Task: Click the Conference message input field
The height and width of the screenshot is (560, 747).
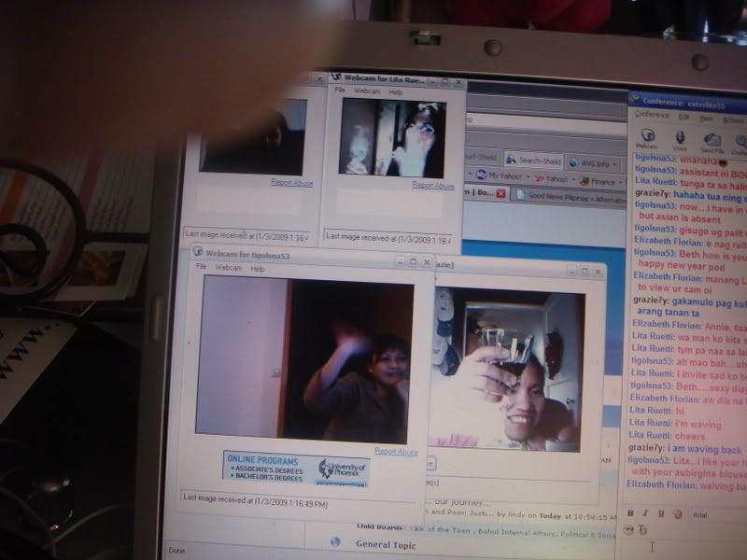Action: tap(684, 549)
